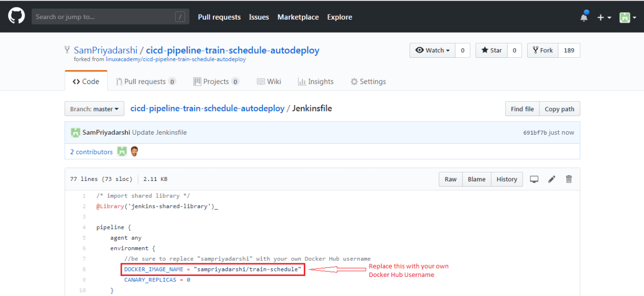Open the file History

507,179
